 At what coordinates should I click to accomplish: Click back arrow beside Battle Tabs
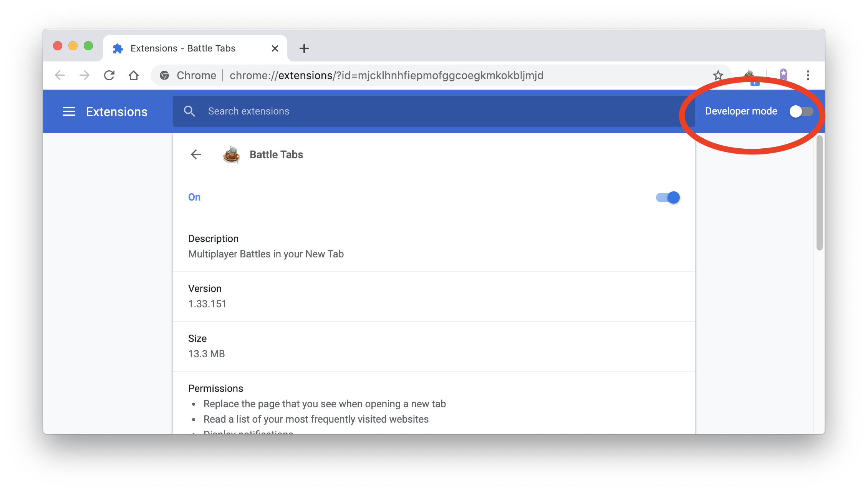click(196, 154)
